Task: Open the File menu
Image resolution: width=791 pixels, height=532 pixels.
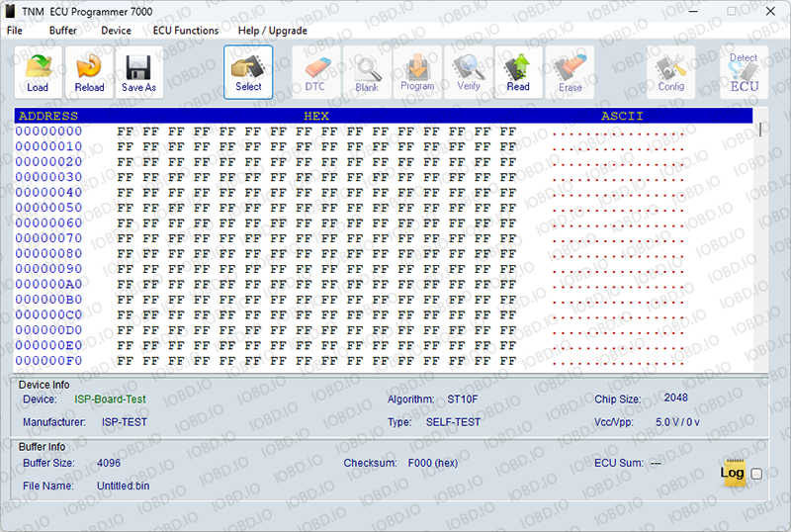Action: (15, 31)
